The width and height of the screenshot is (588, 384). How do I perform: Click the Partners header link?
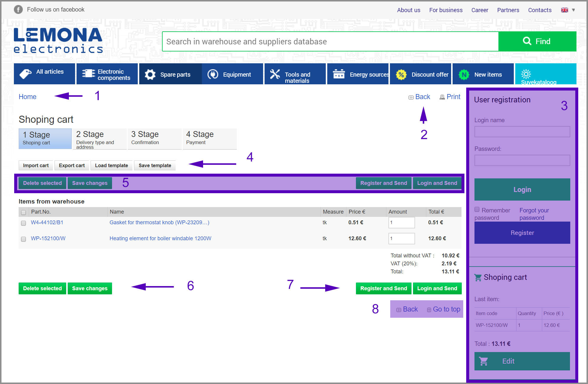pyautogui.click(x=508, y=10)
